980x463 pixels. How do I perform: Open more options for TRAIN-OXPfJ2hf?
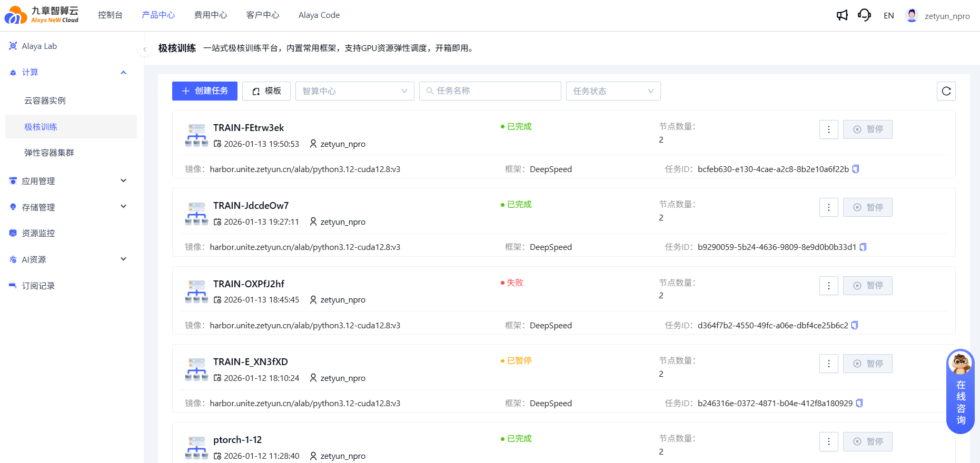coord(829,286)
